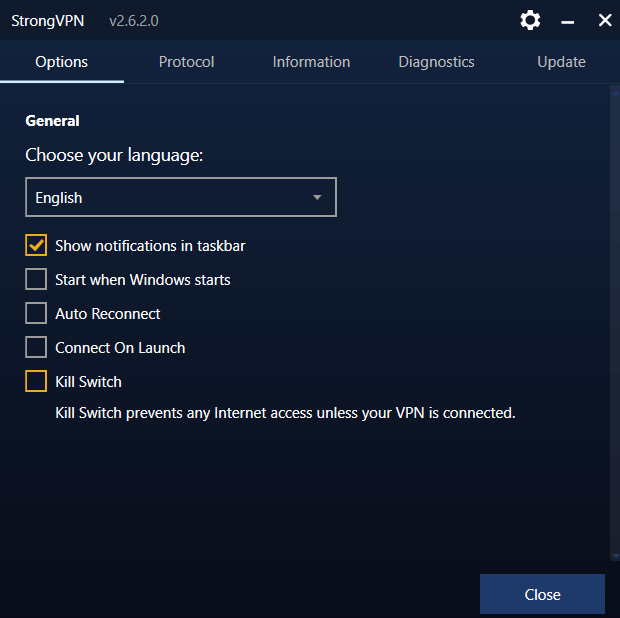The width and height of the screenshot is (620, 618).
Task: Click the scrollbar down arrow
Action: [616, 556]
